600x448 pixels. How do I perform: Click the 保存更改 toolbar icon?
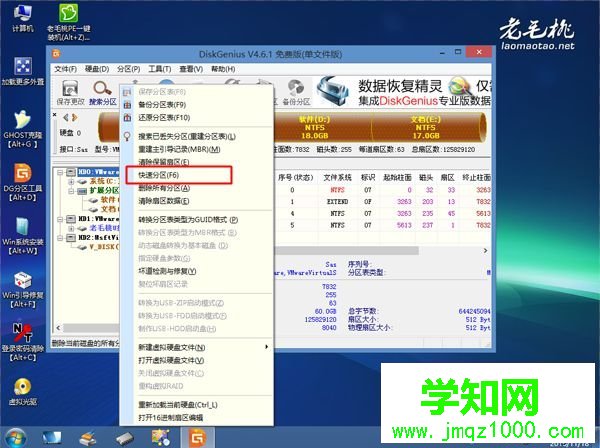pyautogui.click(x=70, y=93)
